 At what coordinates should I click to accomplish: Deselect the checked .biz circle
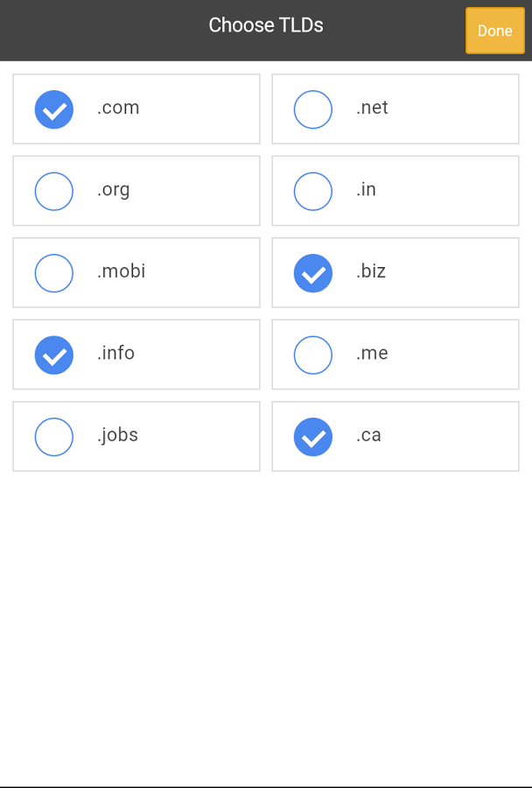coord(313,273)
